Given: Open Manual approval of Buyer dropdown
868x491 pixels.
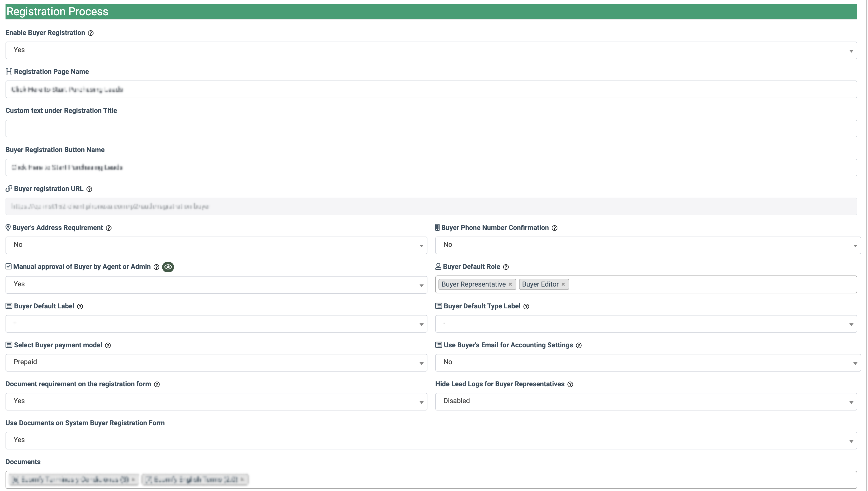Looking at the screenshot, I should [216, 285].
